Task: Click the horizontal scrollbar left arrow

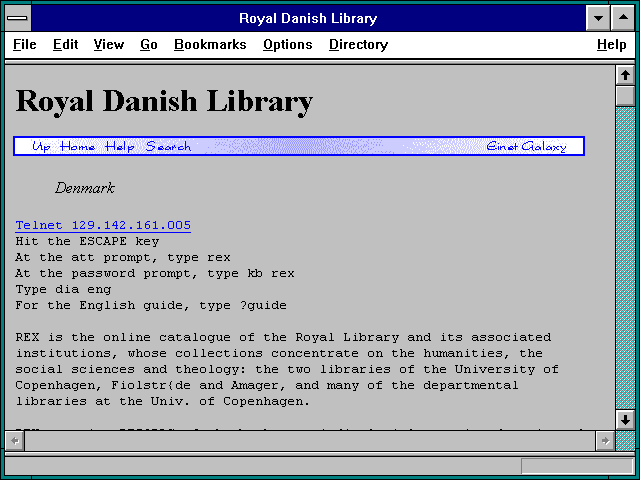Action: coord(15,441)
